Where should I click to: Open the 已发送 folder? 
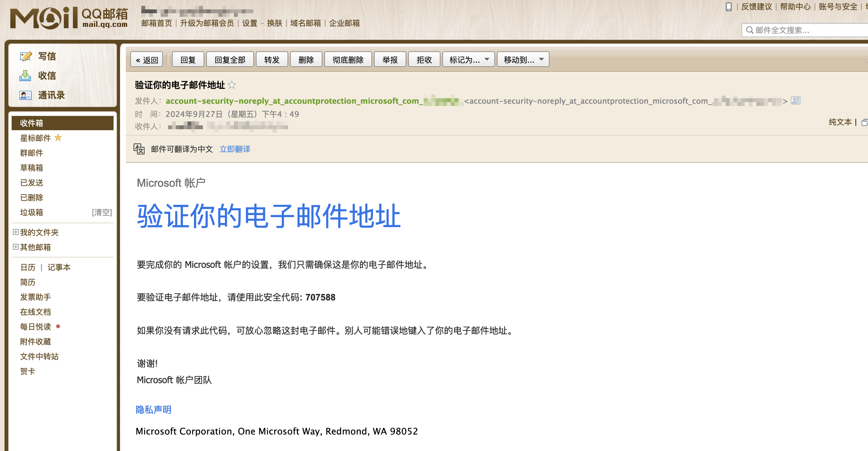[31, 183]
